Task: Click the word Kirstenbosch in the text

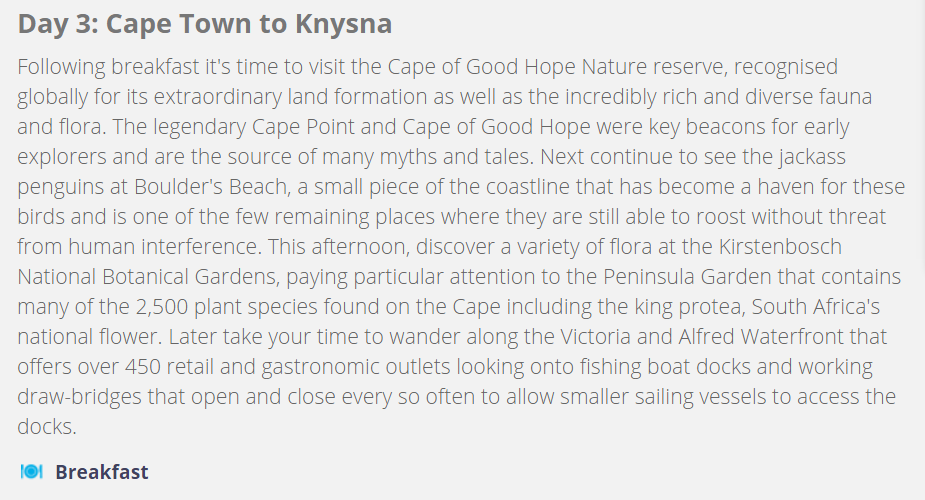Action: click(x=780, y=246)
